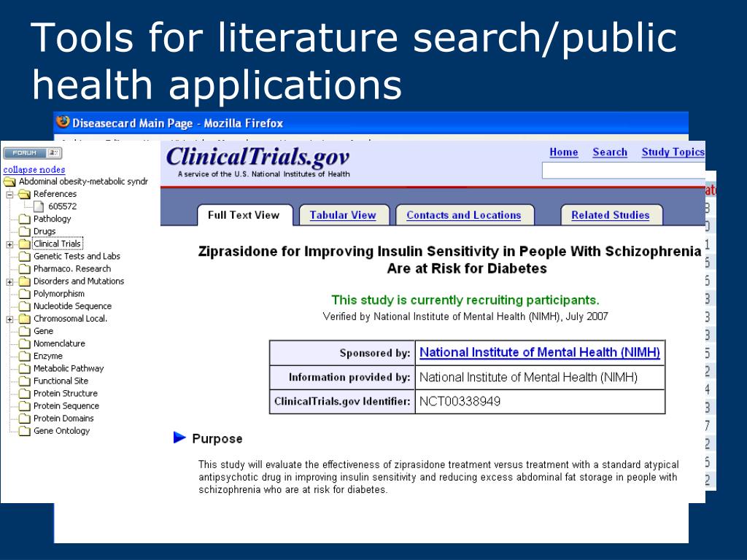Select the Protein Sequence label

pyautogui.click(x=66, y=405)
